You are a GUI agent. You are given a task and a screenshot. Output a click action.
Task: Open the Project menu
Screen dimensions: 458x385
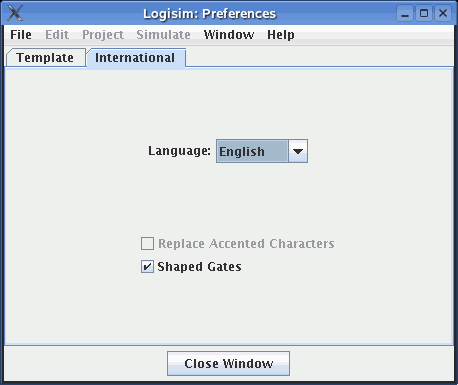pyautogui.click(x=103, y=35)
